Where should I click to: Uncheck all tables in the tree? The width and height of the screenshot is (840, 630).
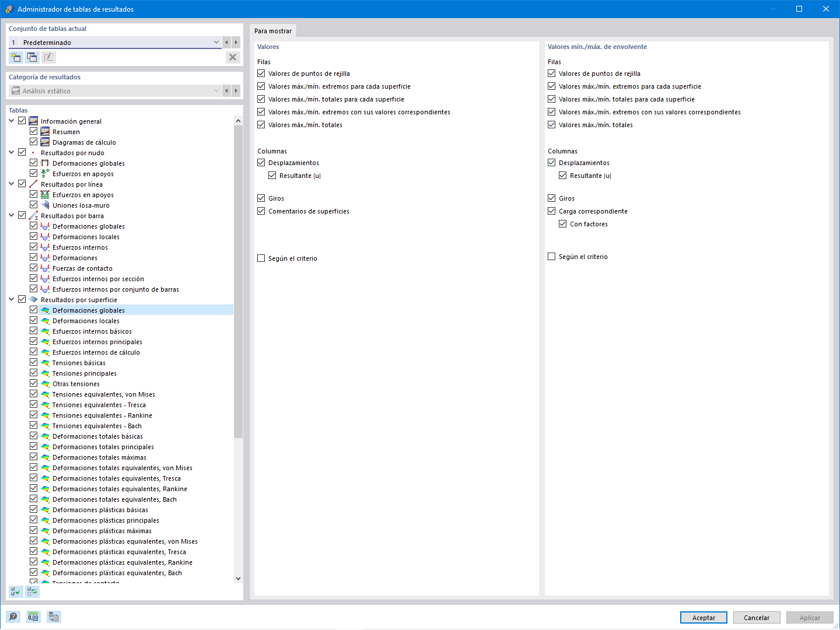(32, 591)
